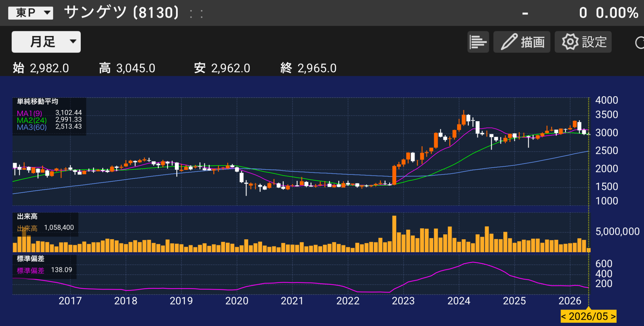Click the MA2(24) legend entry
This screenshot has width=644, height=326.
(x=32, y=120)
